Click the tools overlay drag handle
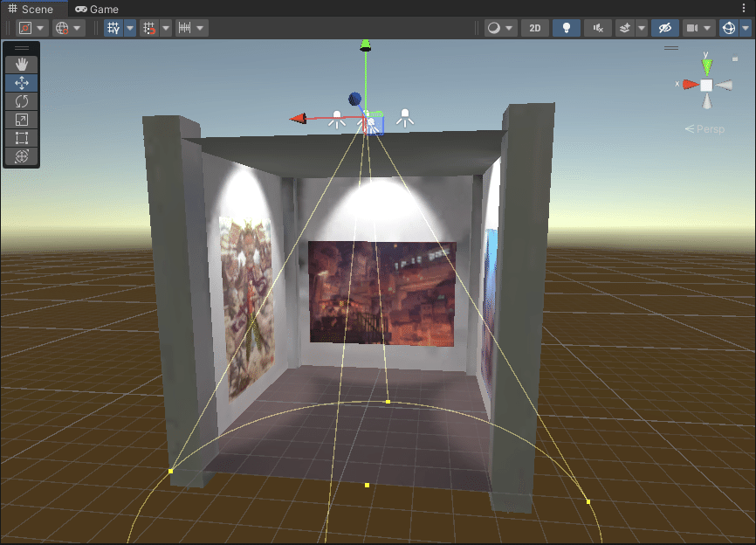The image size is (756, 545). pos(22,48)
